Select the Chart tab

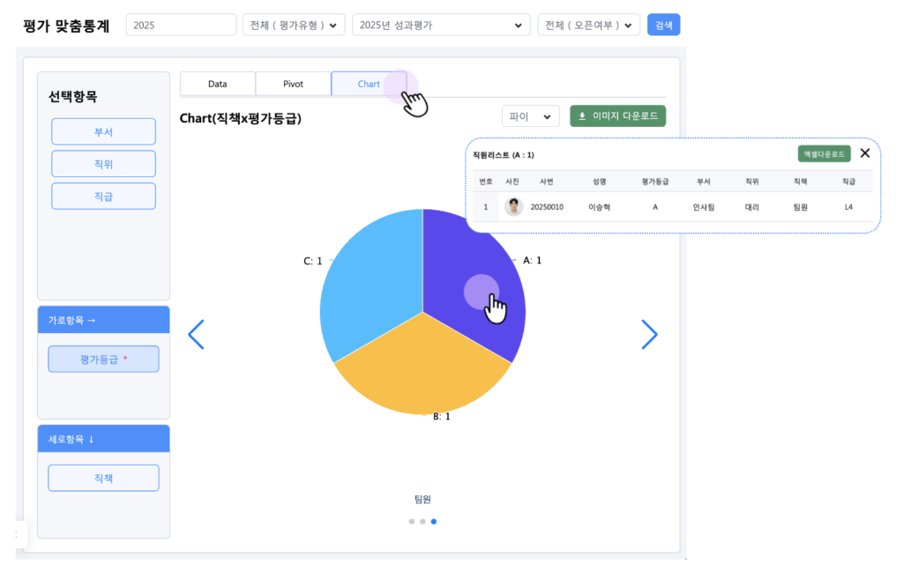tap(369, 84)
